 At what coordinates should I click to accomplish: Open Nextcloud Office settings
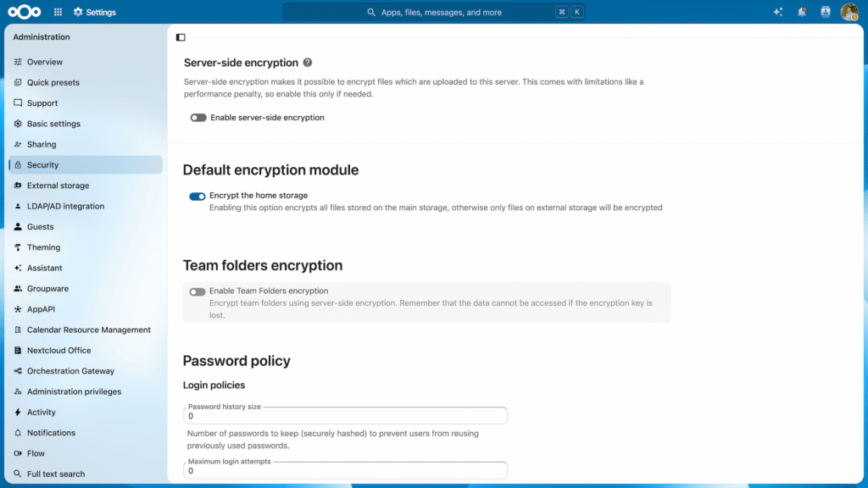[x=86, y=350]
